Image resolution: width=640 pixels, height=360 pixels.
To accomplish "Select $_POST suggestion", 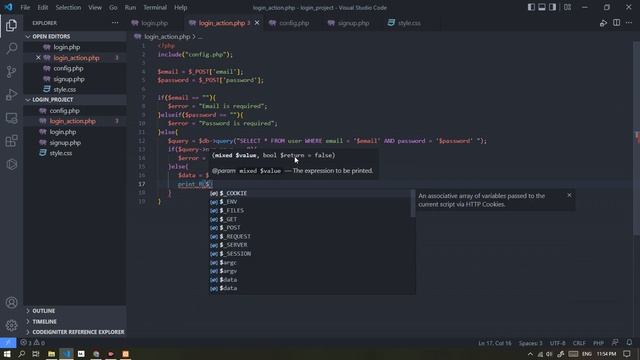I will tap(312, 228).
